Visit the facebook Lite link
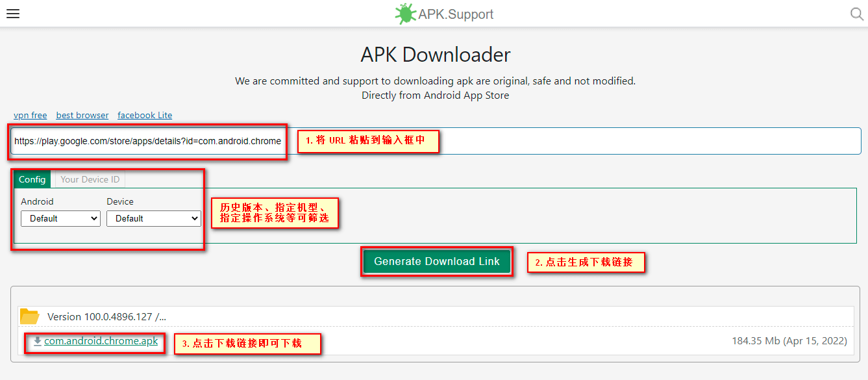Image resolution: width=868 pixels, height=380 pixels. [x=145, y=115]
